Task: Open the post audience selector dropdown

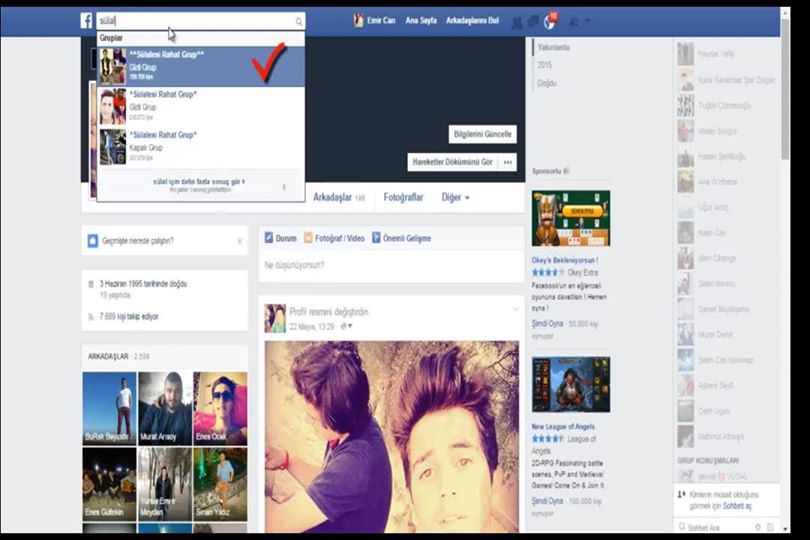Action: tap(346, 326)
